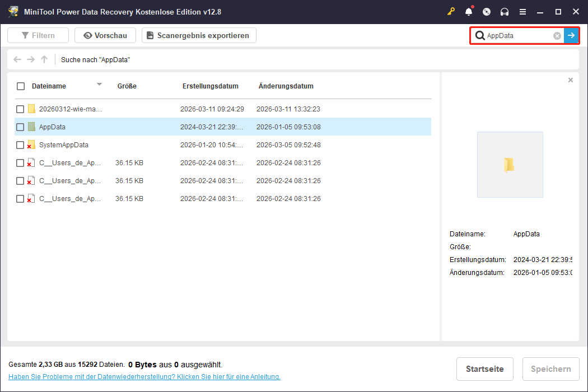The image size is (588, 392).
Task: Click the bootable media disc icon
Action: tap(486, 11)
